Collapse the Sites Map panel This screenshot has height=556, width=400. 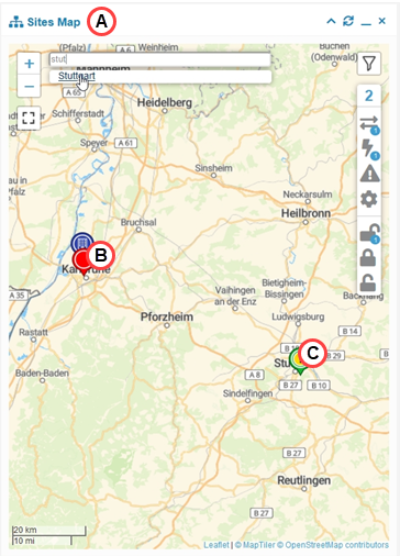coord(331,21)
